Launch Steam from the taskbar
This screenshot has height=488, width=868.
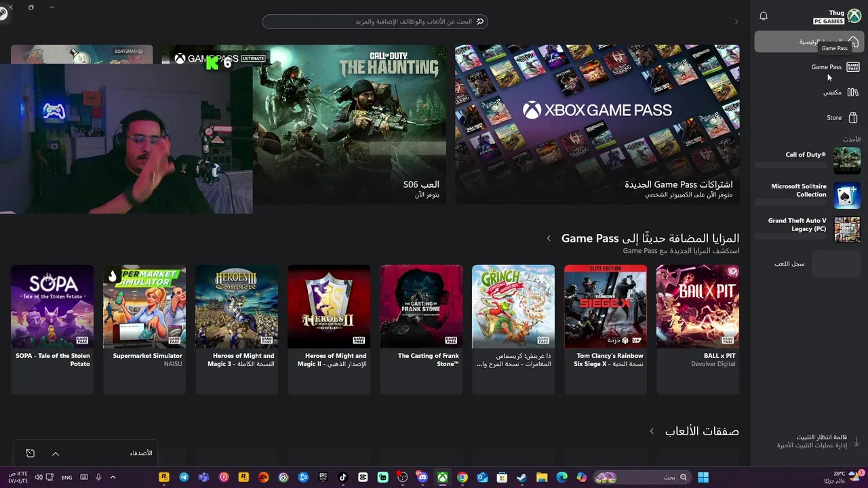click(521, 477)
